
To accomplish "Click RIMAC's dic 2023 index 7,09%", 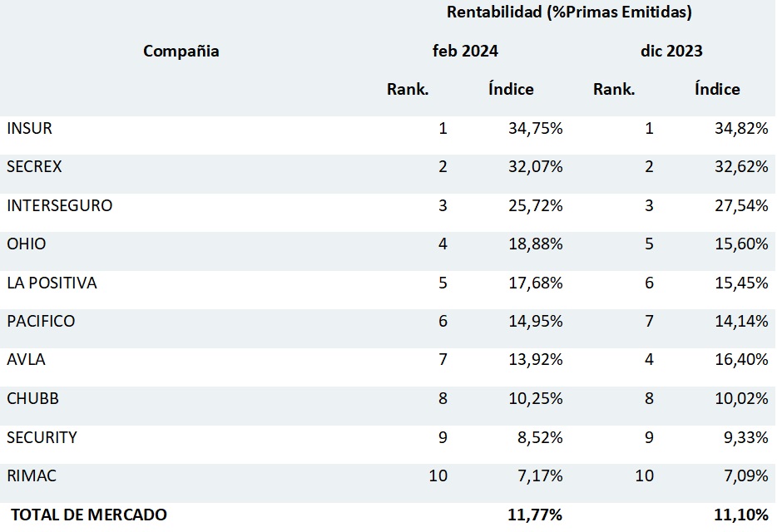I will [745, 475].
